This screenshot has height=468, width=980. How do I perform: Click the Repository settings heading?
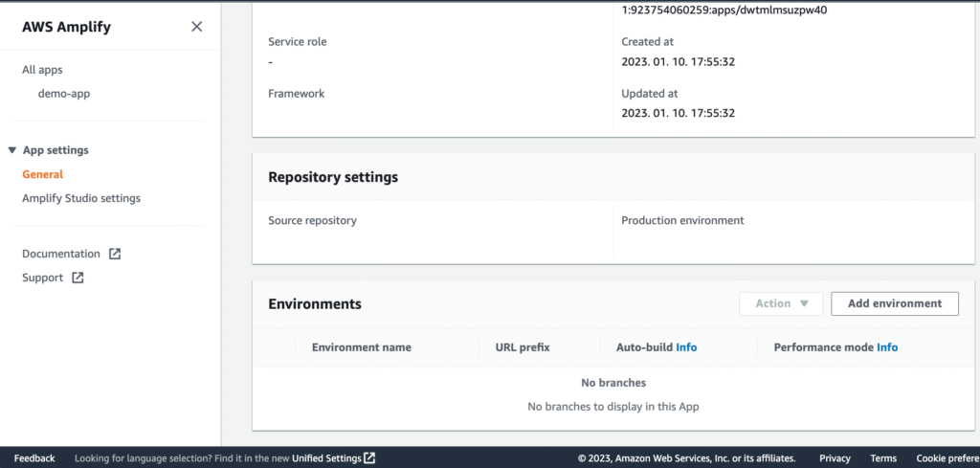pos(333,177)
